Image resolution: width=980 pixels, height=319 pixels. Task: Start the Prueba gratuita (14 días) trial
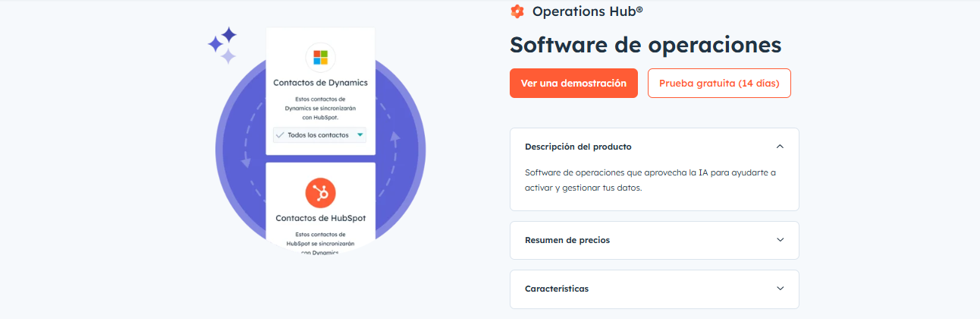click(718, 84)
